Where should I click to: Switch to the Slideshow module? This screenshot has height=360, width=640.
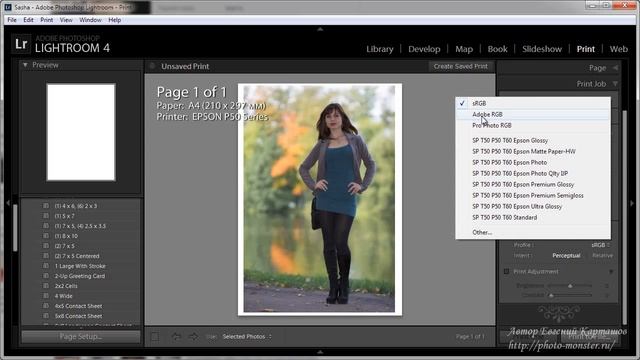tap(542, 49)
